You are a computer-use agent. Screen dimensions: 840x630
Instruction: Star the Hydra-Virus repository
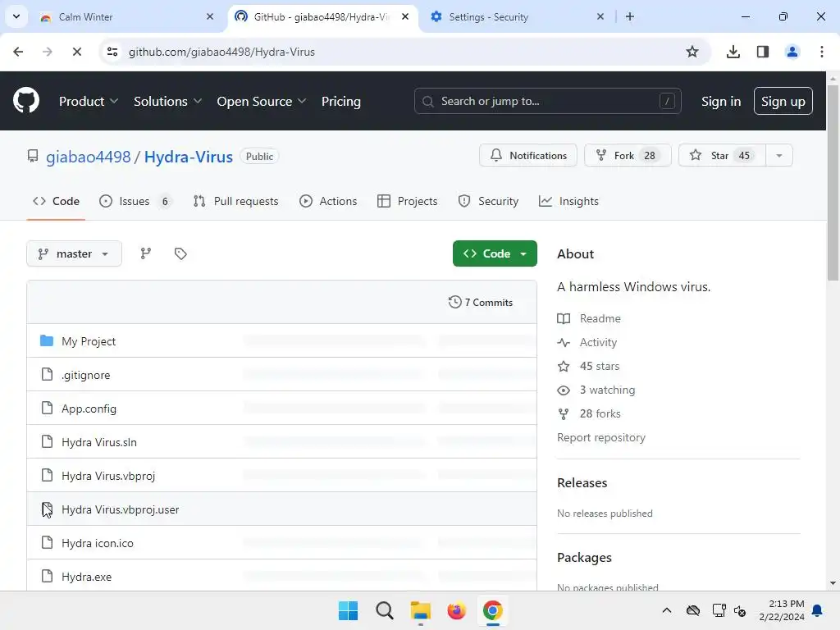point(722,155)
